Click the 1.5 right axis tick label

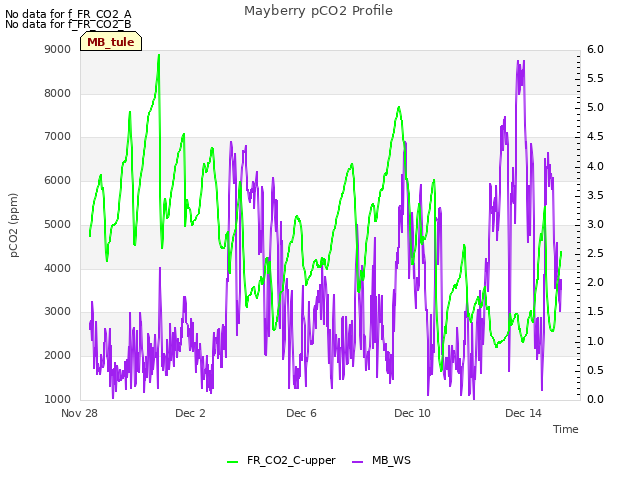point(595,312)
